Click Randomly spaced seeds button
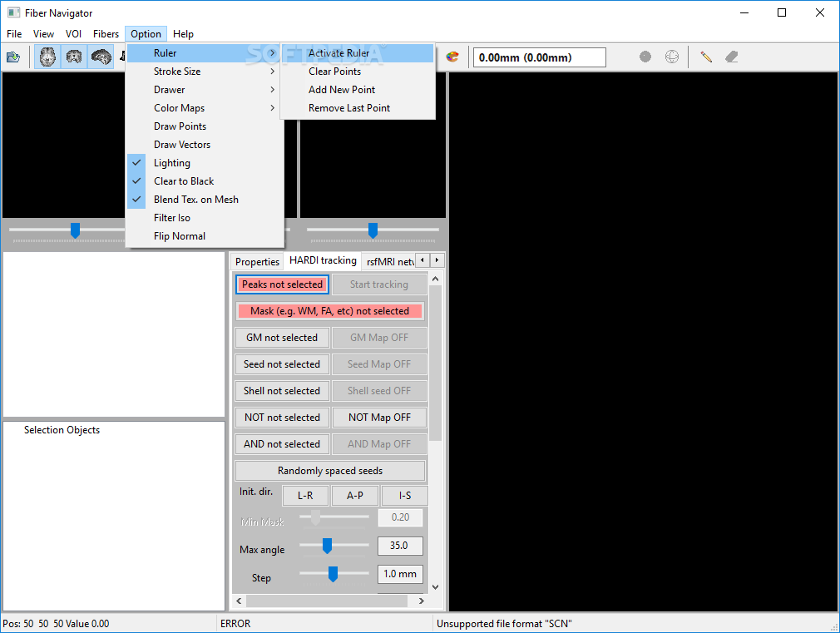This screenshot has width=840, height=633. tap(330, 471)
